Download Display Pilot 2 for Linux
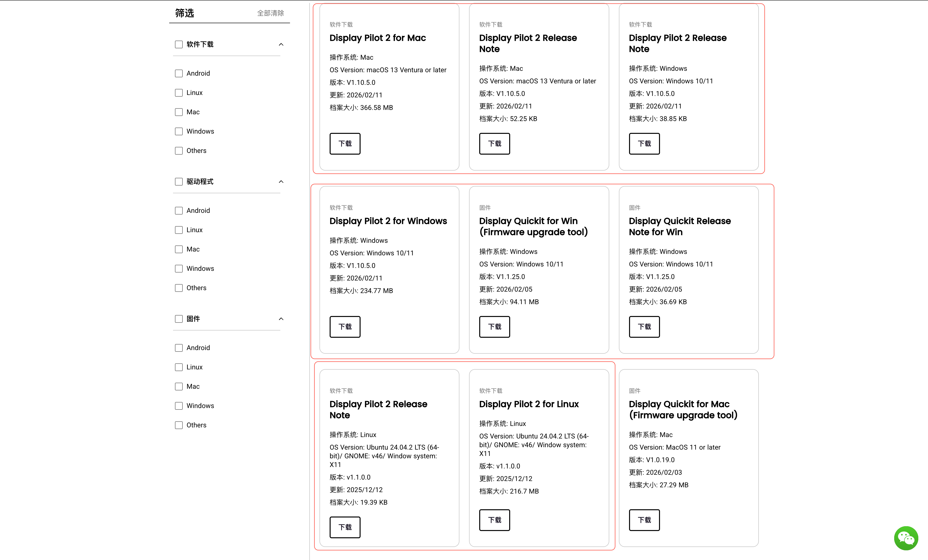The image size is (928, 560). pyautogui.click(x=494, y=520)
